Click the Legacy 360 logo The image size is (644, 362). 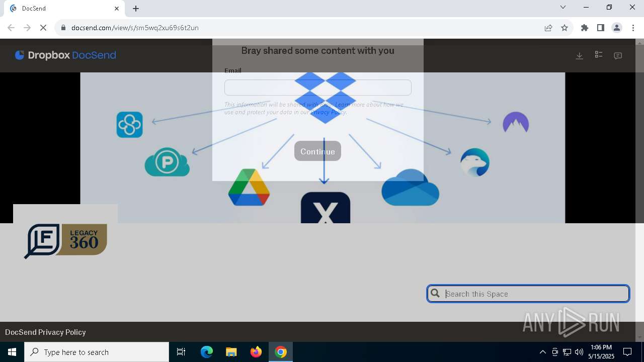(x=65, y=241)
